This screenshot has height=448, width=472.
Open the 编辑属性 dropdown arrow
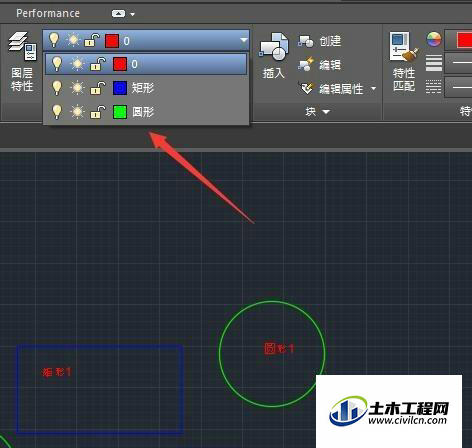(373, 89)
